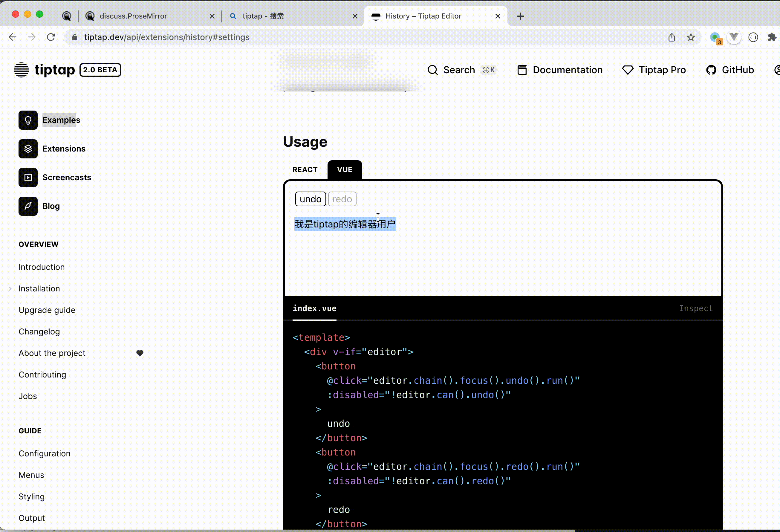
Task: Click the selected text 我是tiptap的编辑器用户
Action: (345, 224)
